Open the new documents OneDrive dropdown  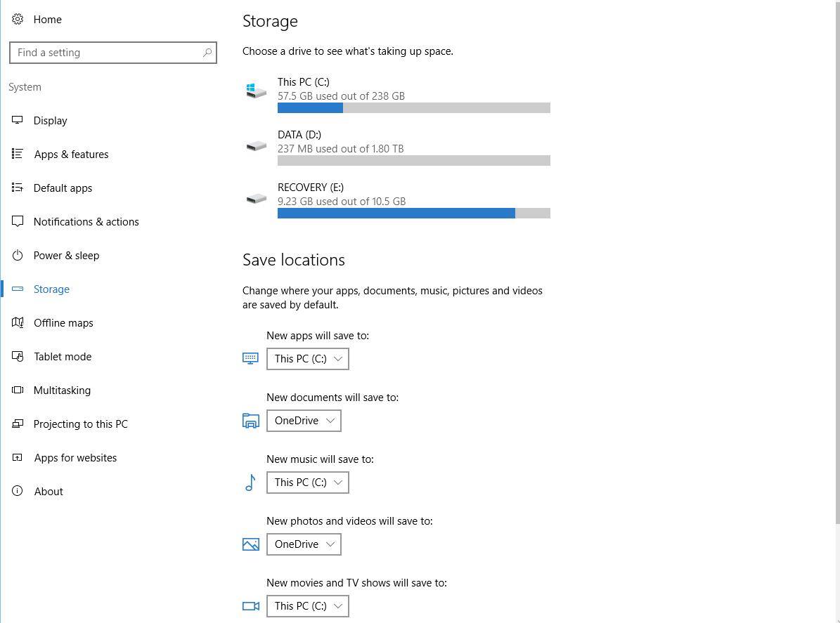coord(303,420)
